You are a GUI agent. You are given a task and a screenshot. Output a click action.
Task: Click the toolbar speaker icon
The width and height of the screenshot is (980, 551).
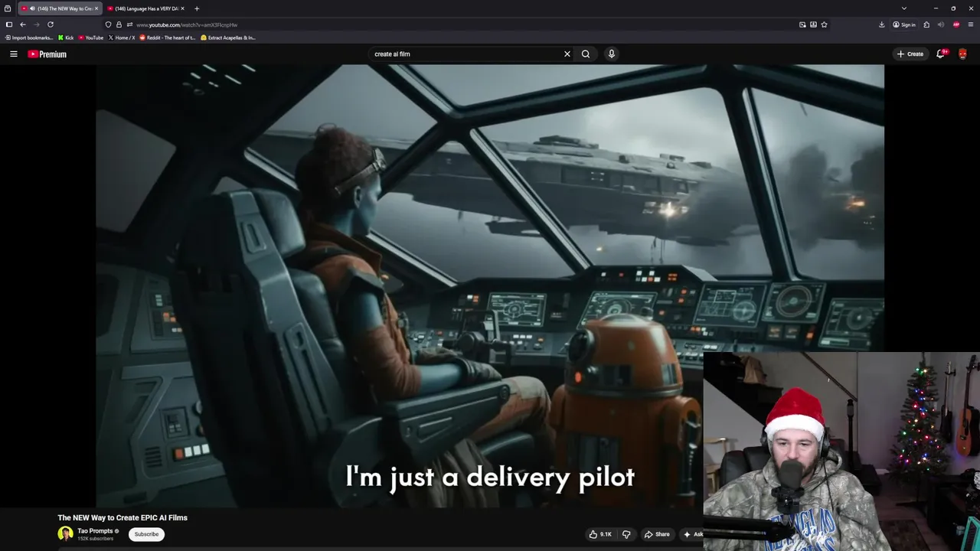941,24
